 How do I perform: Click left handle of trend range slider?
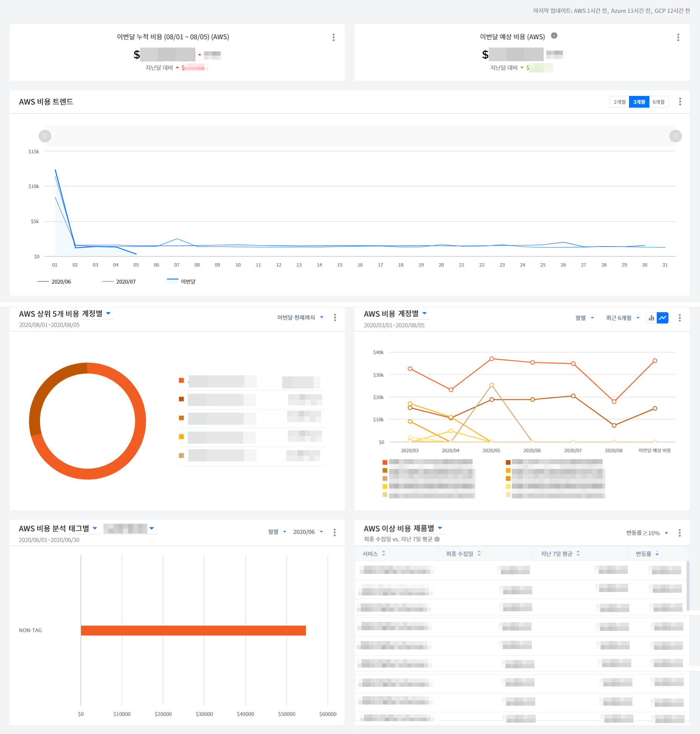(45, 136)
